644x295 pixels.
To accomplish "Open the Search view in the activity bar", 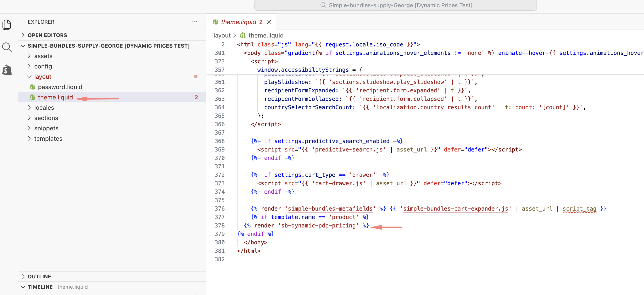I will pyautogui.click(x=7, y=47).
